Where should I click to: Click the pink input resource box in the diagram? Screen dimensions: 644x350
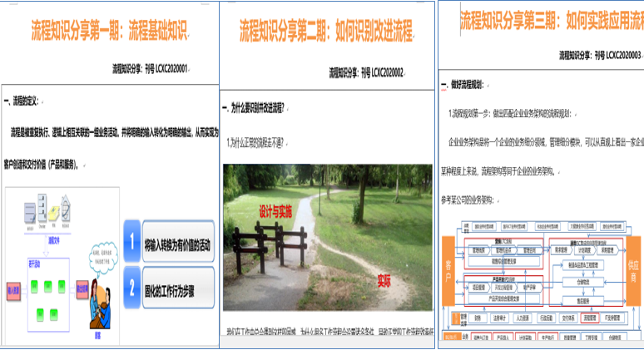pyautogui.click(x=12, y=292)
